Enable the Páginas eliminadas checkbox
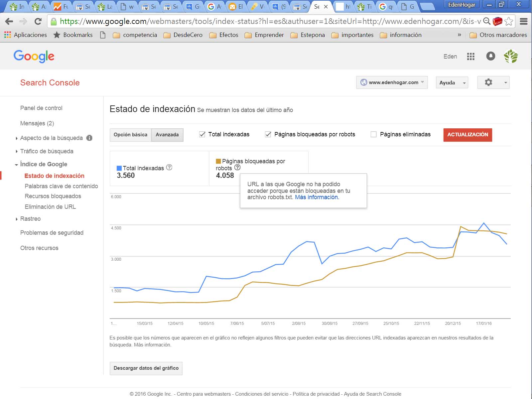 tap(374, 134)
